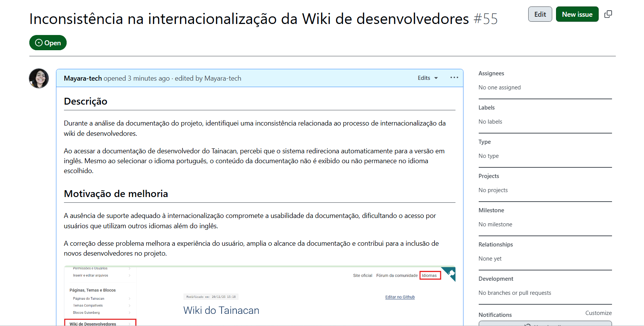Viewport: 644px width, 326px height.
Task: Expand the Edits history dropdown
Action: [428, 78]
